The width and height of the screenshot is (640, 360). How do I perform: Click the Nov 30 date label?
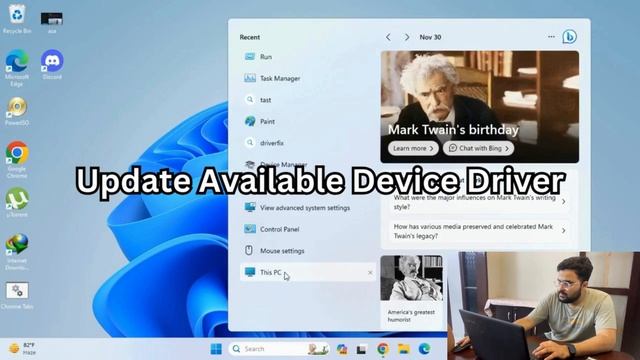click(430, 37)
